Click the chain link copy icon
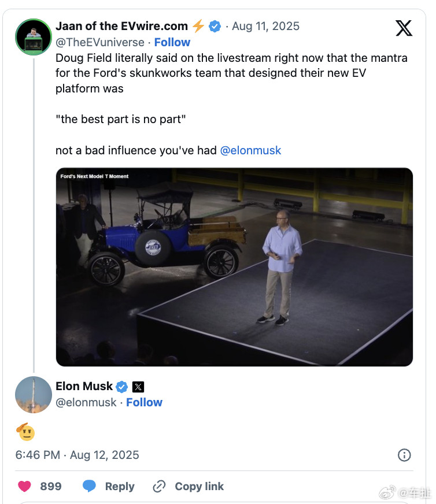Screen dimensions: 436x504 click(x=159, y=486)
